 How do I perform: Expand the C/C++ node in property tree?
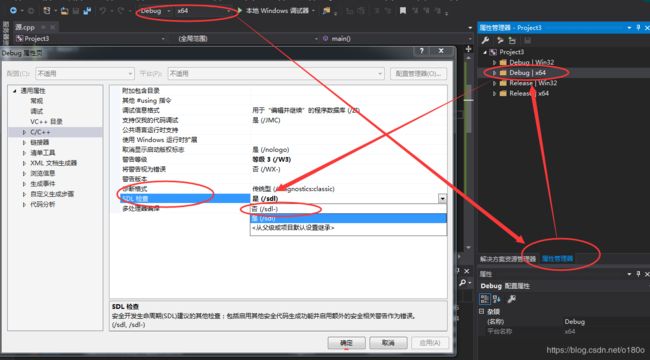click(x=24, y=132)
